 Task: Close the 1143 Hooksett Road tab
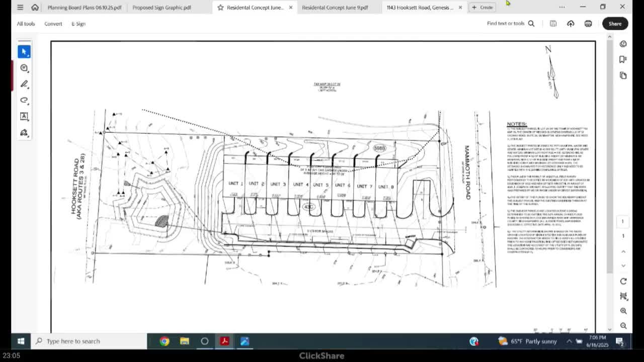coord(460,8)
